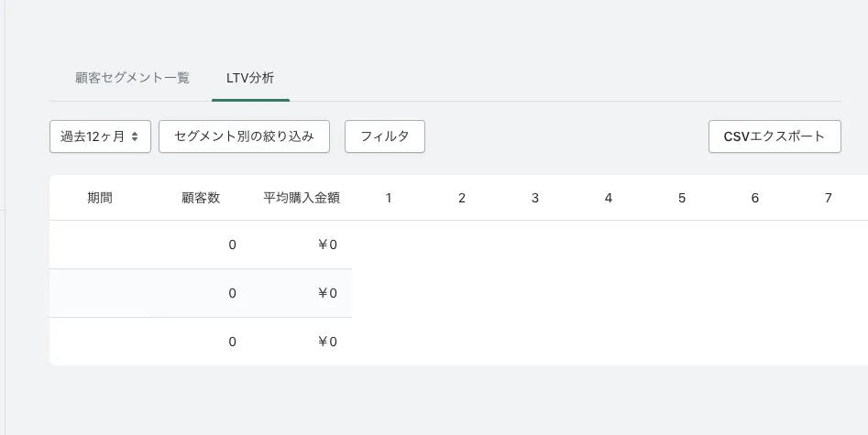The image size is (868, 435).
Task: Click column header 6 in the LTV table
Action: pos(755,198)
